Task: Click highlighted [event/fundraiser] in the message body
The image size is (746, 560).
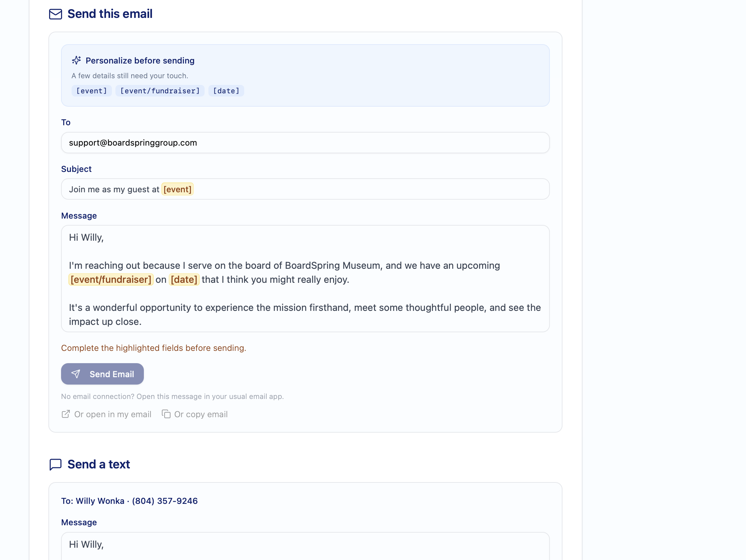Action: tap(111, 280)
